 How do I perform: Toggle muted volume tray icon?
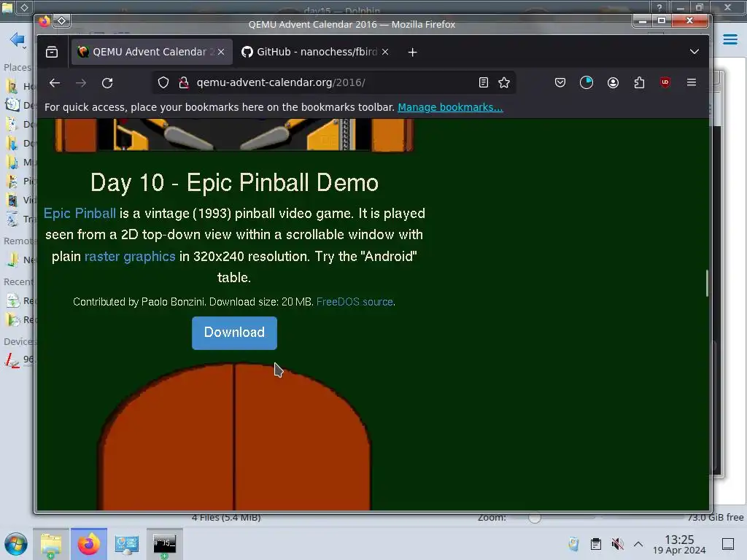pos(617,544)
